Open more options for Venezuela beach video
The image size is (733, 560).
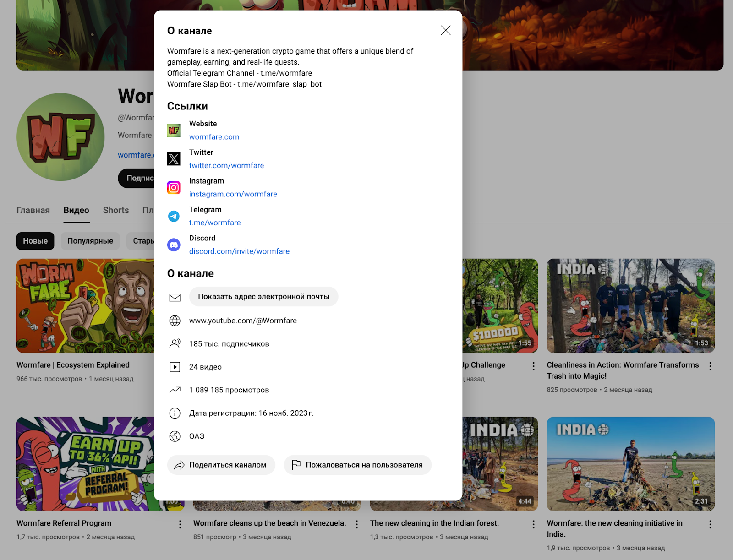coord(356,524)
